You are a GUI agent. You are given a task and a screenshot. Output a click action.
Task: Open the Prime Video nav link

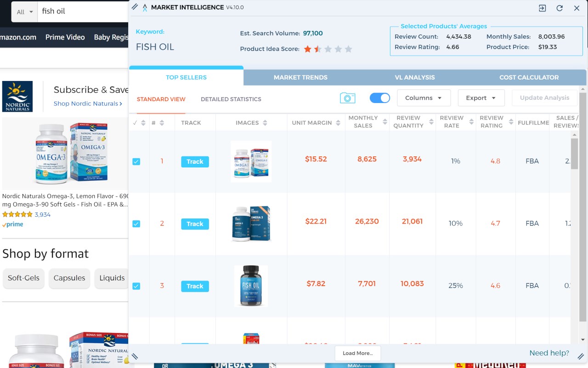click(65, 37)
